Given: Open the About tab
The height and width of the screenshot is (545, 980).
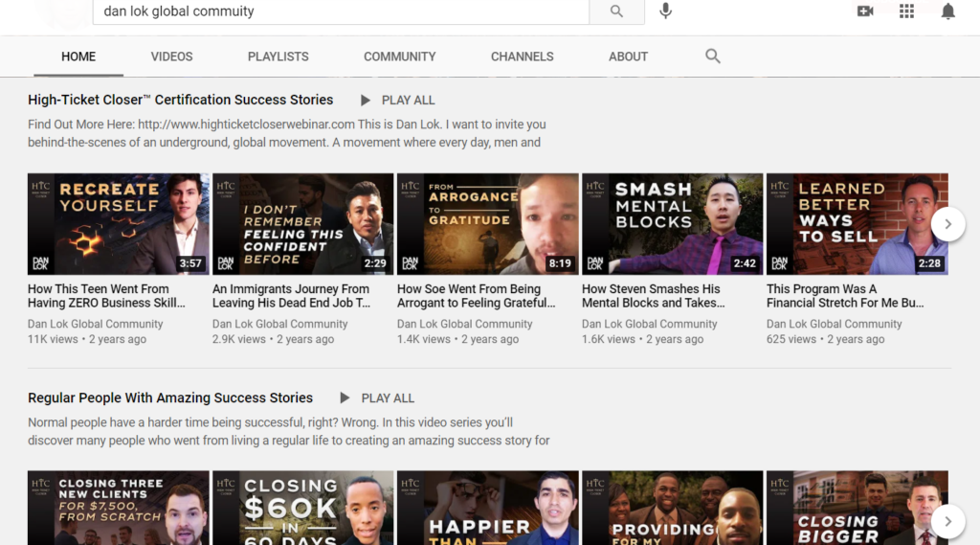Looking at the screenshot, I should point(628,57).
